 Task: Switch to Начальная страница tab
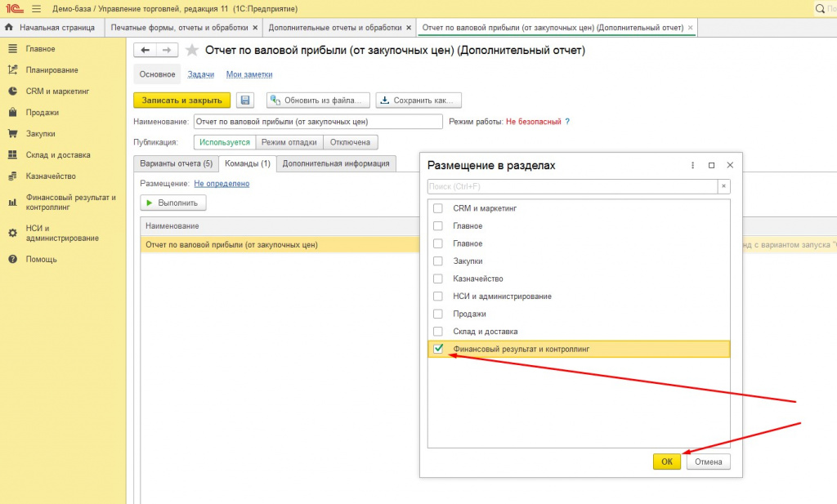pyautogui.click(x=51, y=28)
